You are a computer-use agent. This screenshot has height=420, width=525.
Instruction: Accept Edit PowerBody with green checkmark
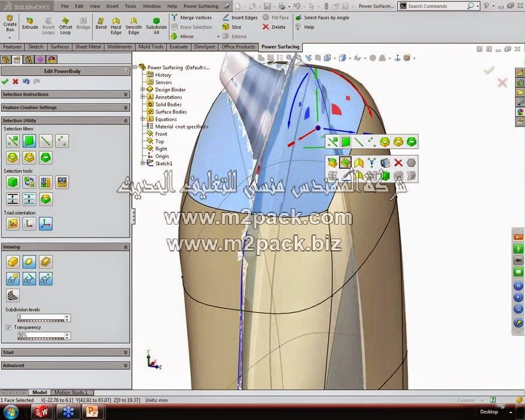coord(5,82)
